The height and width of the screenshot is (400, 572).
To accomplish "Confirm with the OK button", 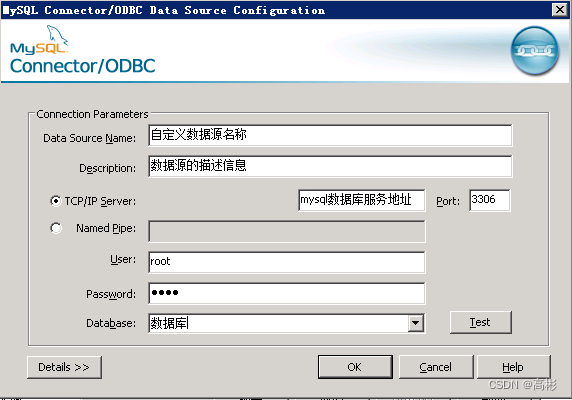I will coord(355,367).
